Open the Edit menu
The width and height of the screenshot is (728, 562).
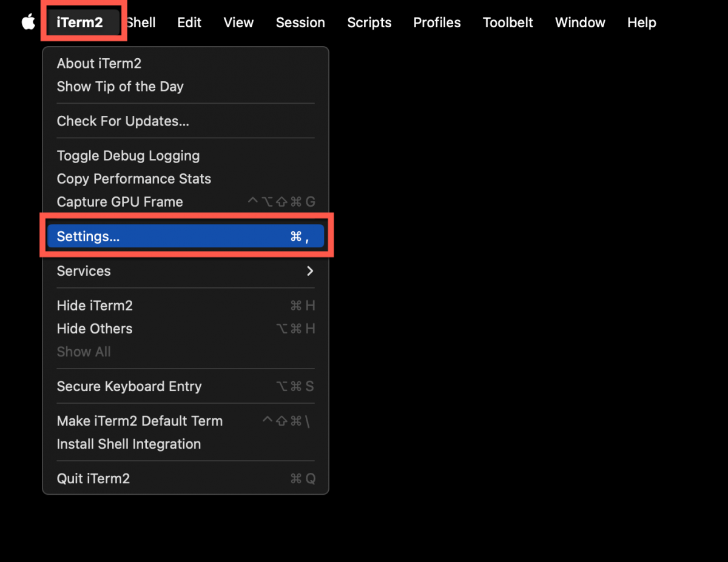tap(189, 22)
